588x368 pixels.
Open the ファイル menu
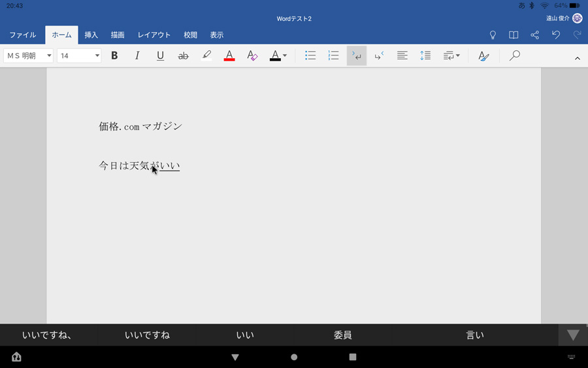pyautogui.click(x=22, y=35)
